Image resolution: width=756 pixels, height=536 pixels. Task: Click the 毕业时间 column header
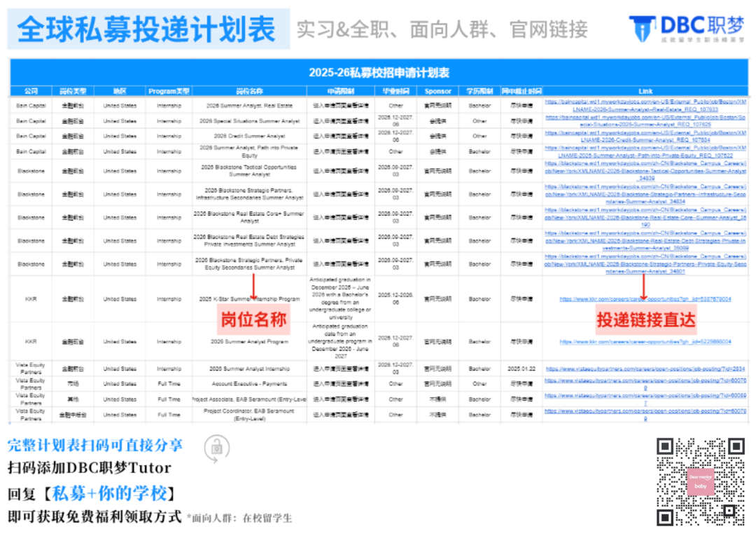click(x=395, y=91)
